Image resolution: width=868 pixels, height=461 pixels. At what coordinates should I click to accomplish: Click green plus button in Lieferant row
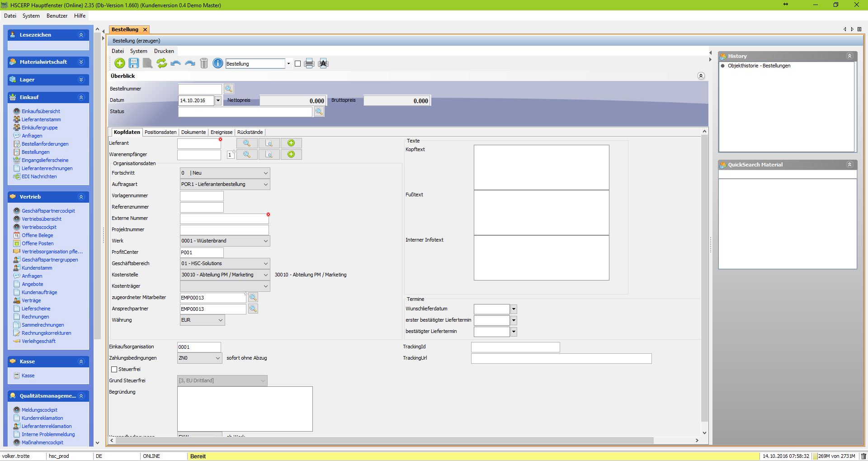coord(291,143)
